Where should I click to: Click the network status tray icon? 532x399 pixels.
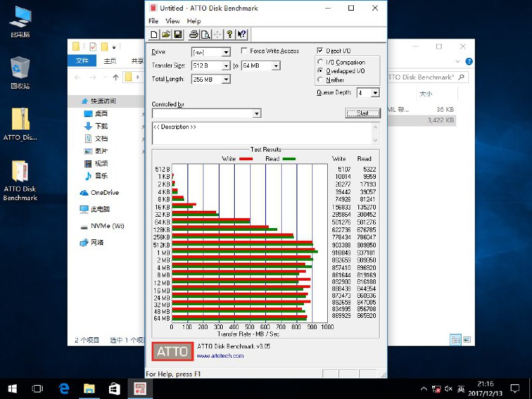pos(436,389)
